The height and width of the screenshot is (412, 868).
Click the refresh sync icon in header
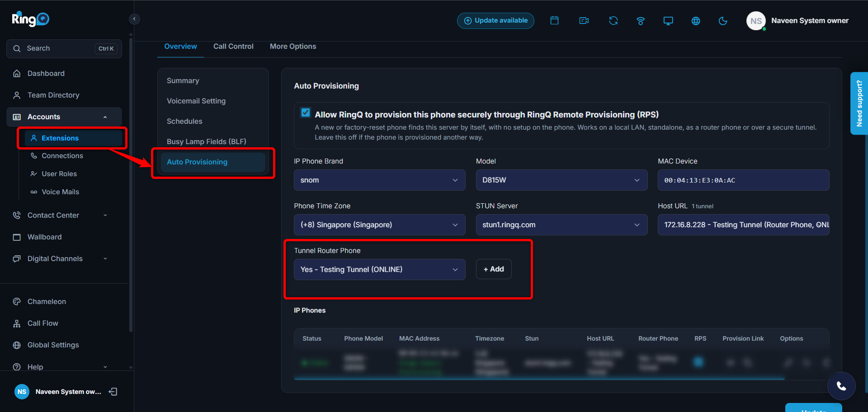(613, 20)
